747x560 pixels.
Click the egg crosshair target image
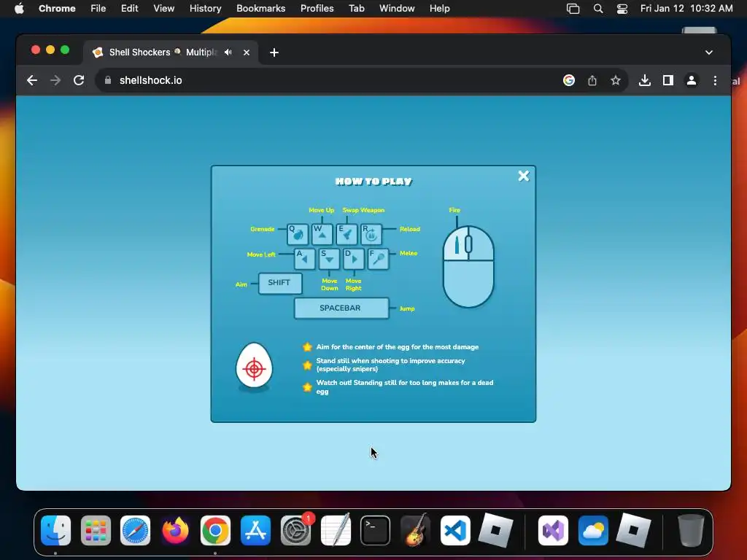255,367
